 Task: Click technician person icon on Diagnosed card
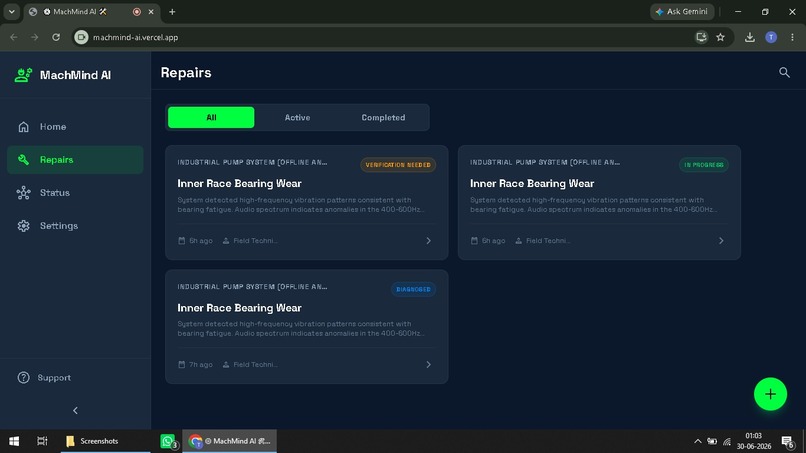coord(226,365)
